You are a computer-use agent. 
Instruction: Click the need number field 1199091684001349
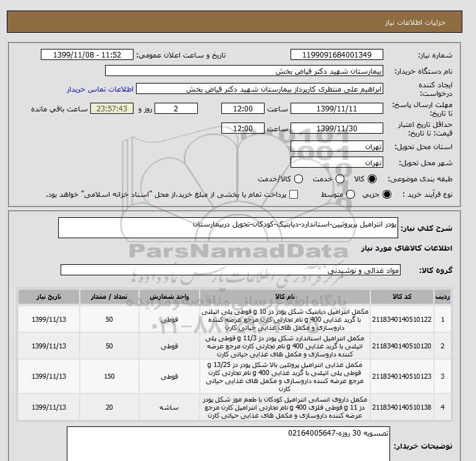coord(337,55)
